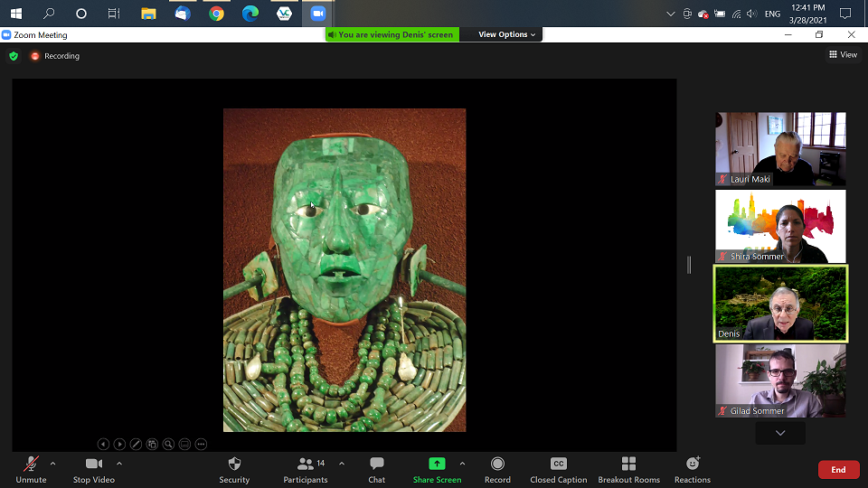Screen dimensions: 868x488
Task: Open Breakout Rooms
Action: coord(629,470)
